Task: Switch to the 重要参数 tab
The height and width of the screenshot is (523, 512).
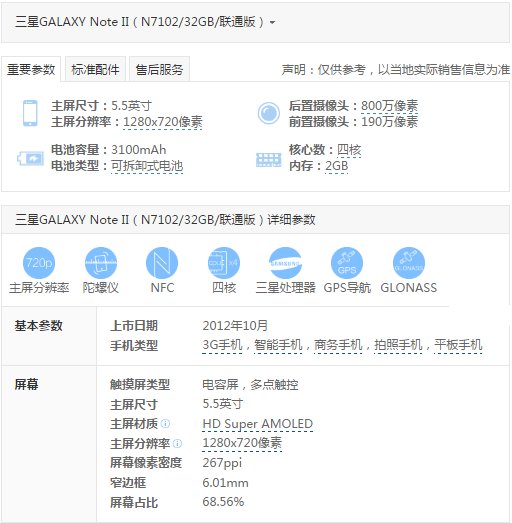Action: point(31,69)
